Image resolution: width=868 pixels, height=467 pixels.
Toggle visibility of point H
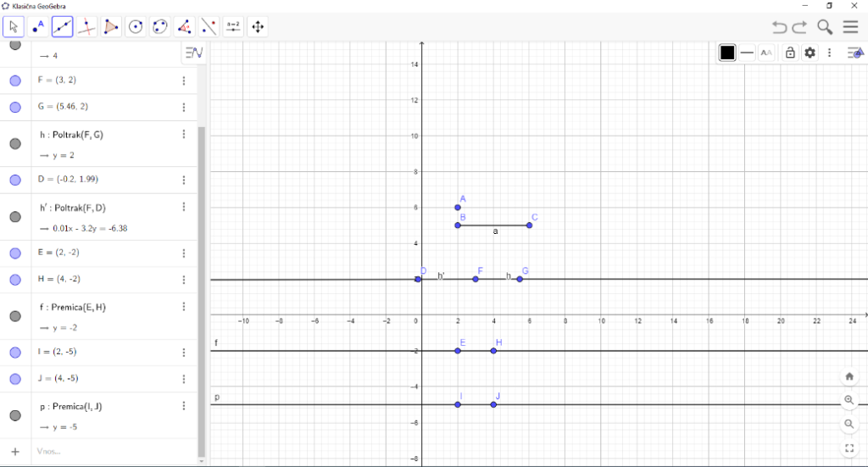tap(15, 280)
